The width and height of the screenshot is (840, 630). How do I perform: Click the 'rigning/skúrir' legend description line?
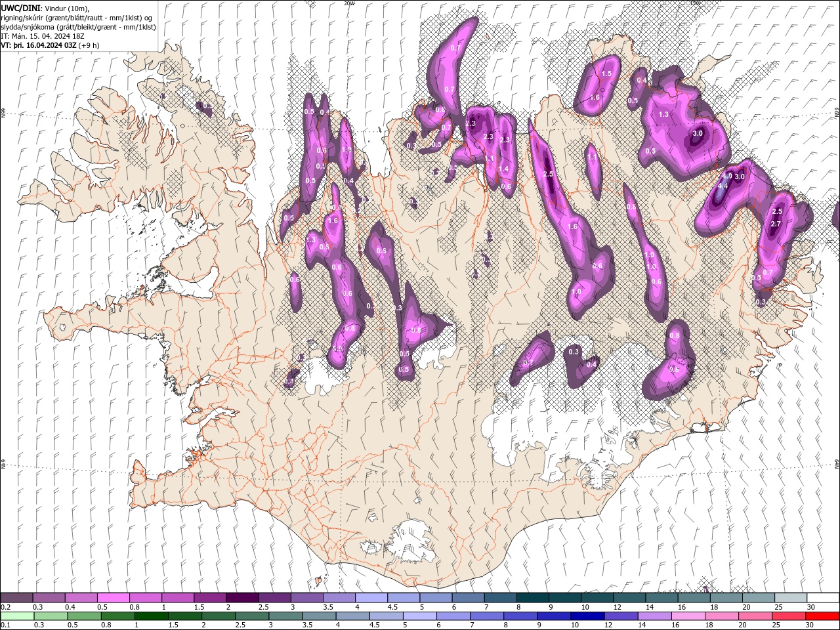(77, 18)
